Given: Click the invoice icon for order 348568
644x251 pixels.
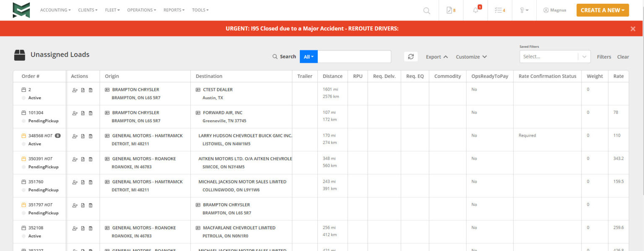Looking at the screenshot, I should [91, 136].
